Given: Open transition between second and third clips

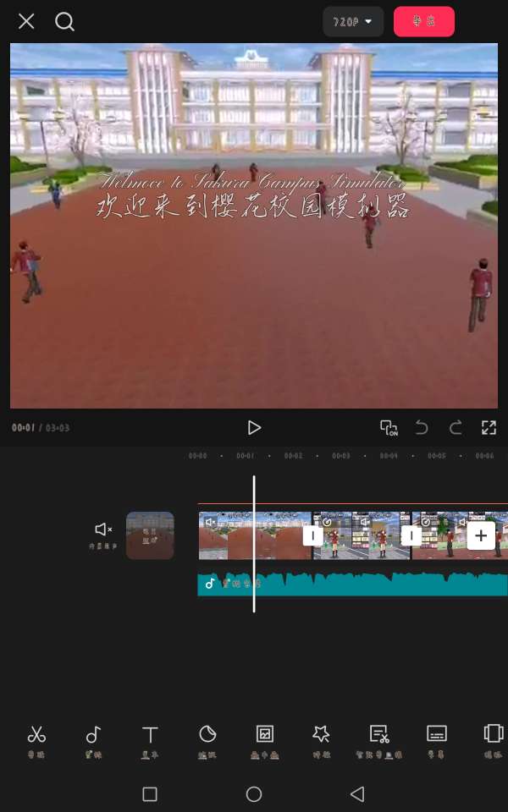Looking at the screenshot, I should click(x=411, y=535).
